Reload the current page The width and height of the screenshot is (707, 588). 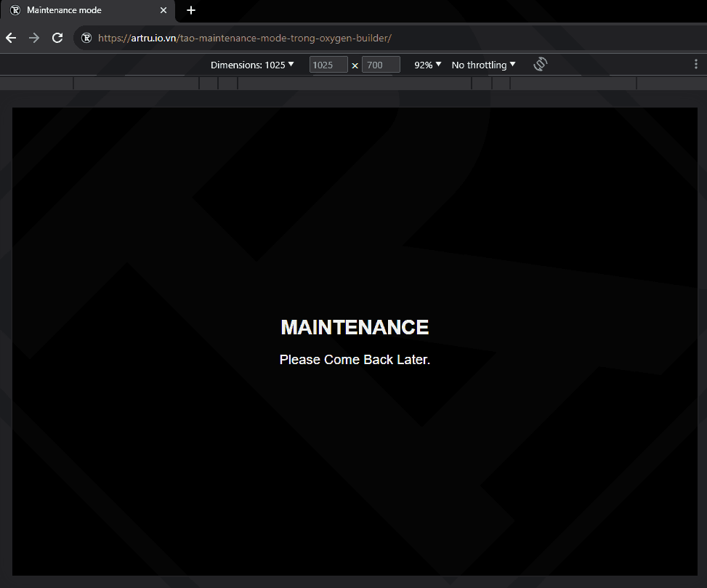[57, 38]
